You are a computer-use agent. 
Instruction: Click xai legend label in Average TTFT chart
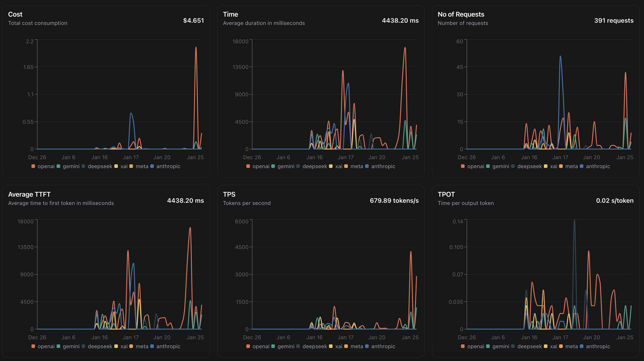pos(124,346)
